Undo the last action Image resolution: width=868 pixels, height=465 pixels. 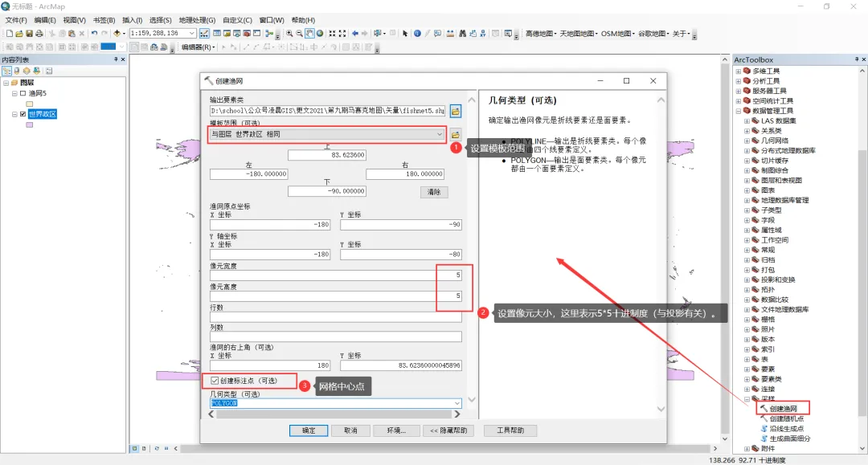pos(94,34)
